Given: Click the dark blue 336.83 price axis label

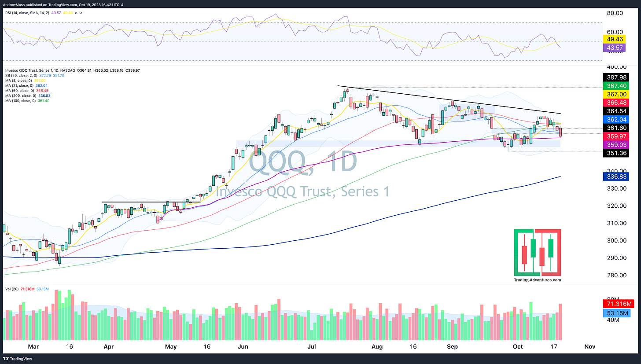Looking at the screenshot, I should click(615, 176).
